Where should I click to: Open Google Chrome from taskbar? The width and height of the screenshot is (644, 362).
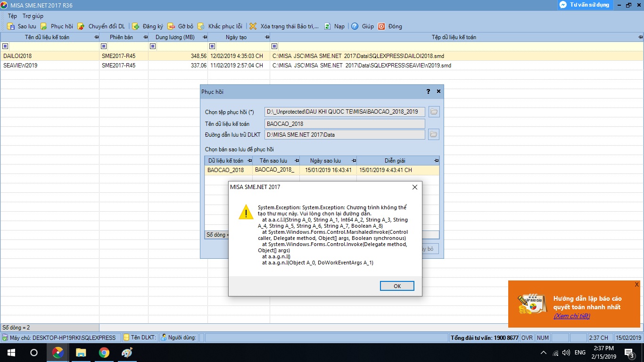point(104,352)
